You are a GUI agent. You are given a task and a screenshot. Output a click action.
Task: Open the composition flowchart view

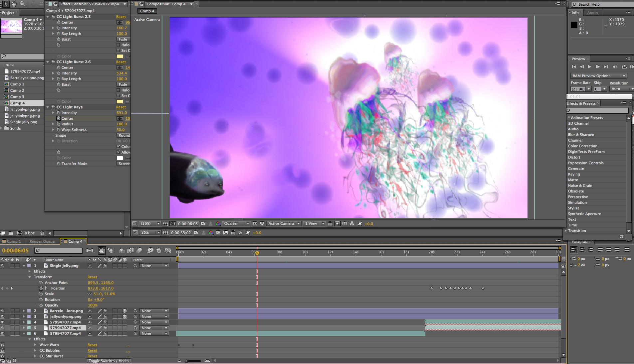point(352,224)
